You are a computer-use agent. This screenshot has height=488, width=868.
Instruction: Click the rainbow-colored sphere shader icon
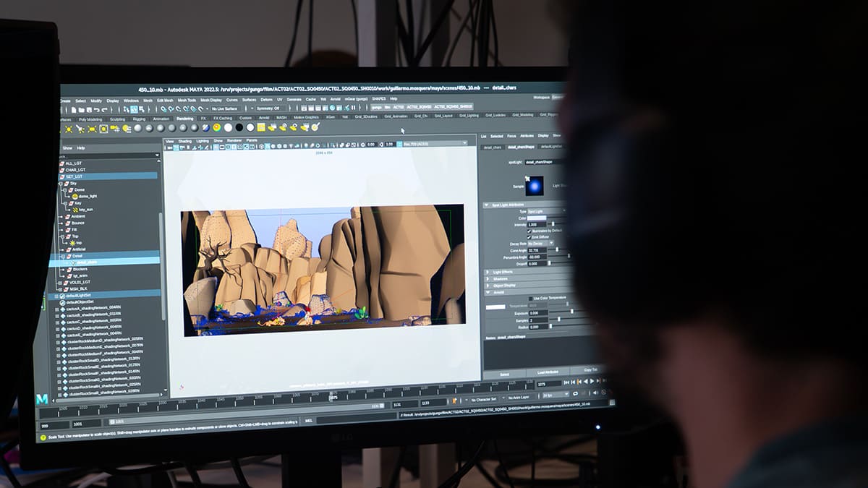pyautogui.click(x=216, y=128)
